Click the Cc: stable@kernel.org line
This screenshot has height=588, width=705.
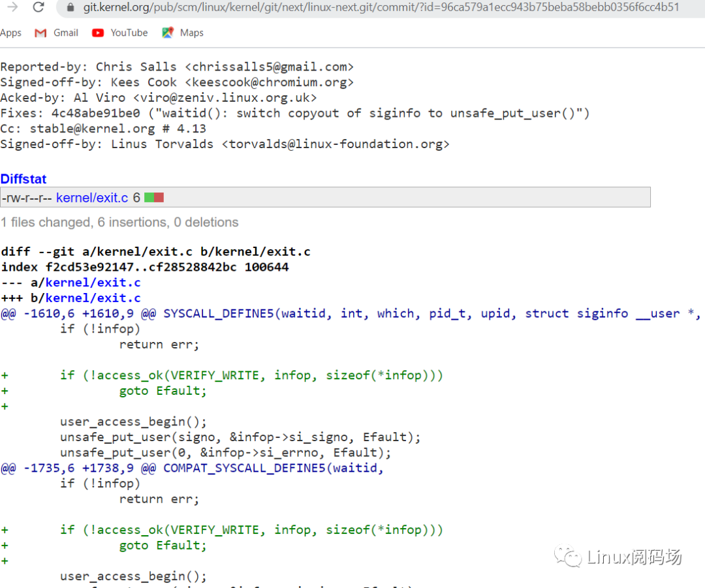pos(103,129)
